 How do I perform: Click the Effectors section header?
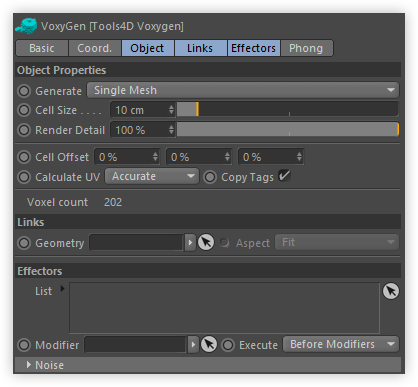[x=208, y=271]
